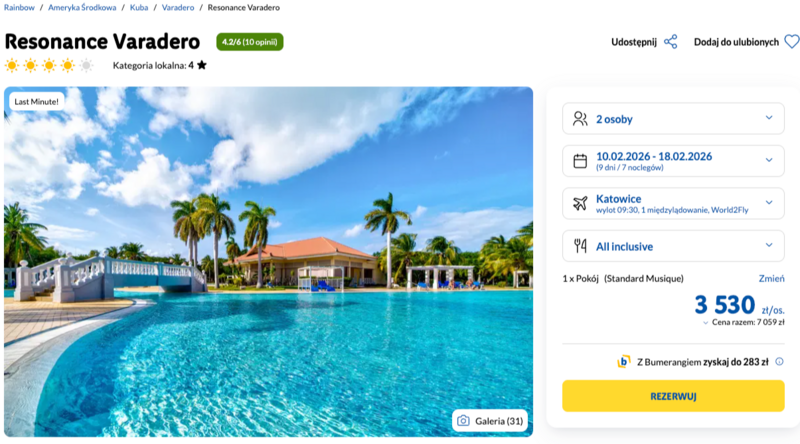
Task: Go to Kuba in breadcrumb
Action: click(x=140, y=8)
